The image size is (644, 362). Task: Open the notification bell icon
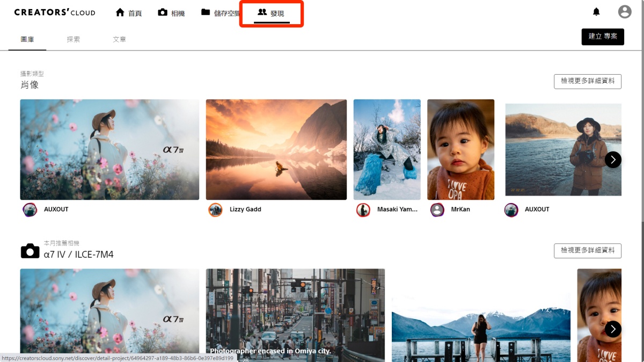point(596,11)
